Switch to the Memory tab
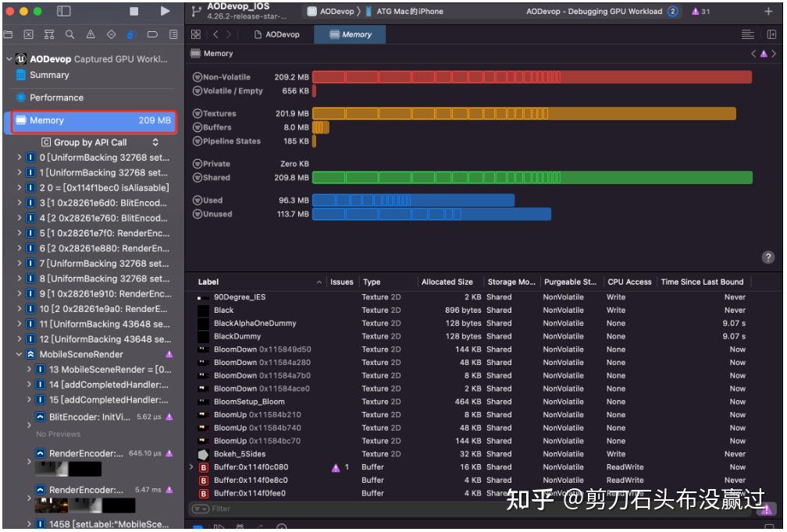The image size is (787, 532). (x=349, y=34)
